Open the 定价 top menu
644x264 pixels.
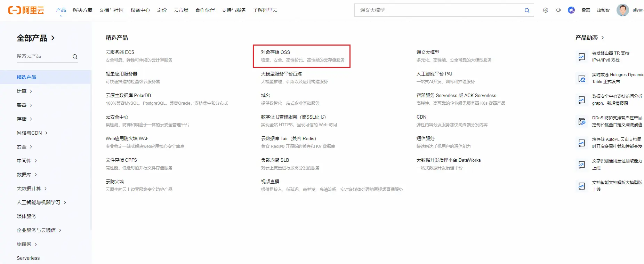[x=162, y=10]
